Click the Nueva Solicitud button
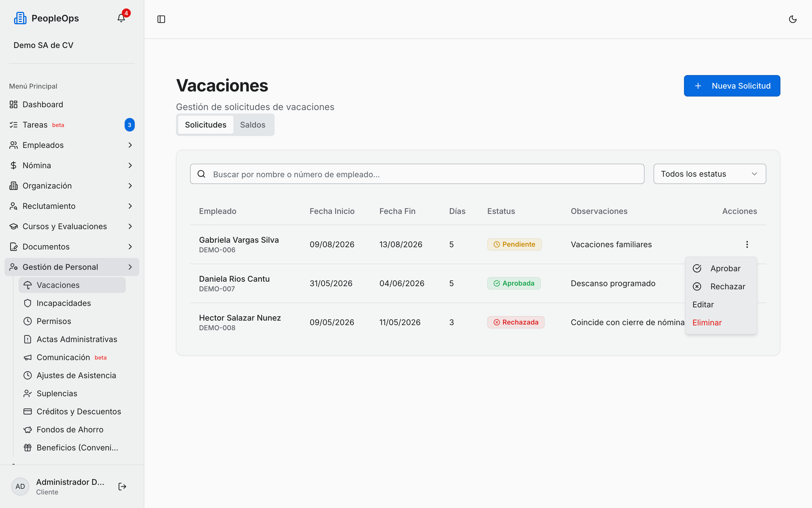The width and height of the screenshot is (812, 508). point(732,86)
